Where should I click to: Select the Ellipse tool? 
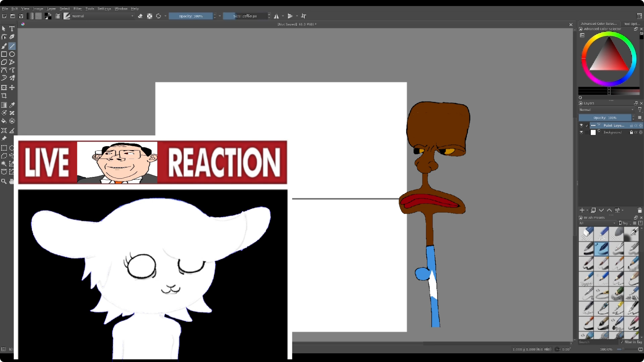point(12,54)
